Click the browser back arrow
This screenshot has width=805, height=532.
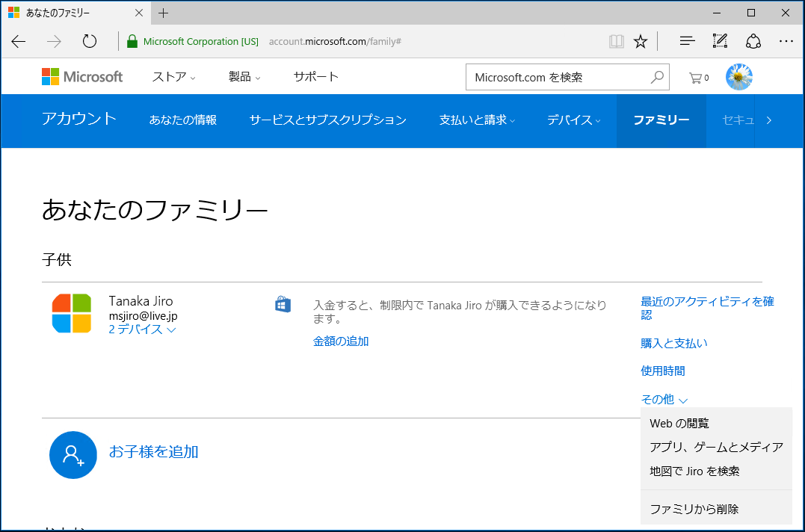click(x=18, y=41)
